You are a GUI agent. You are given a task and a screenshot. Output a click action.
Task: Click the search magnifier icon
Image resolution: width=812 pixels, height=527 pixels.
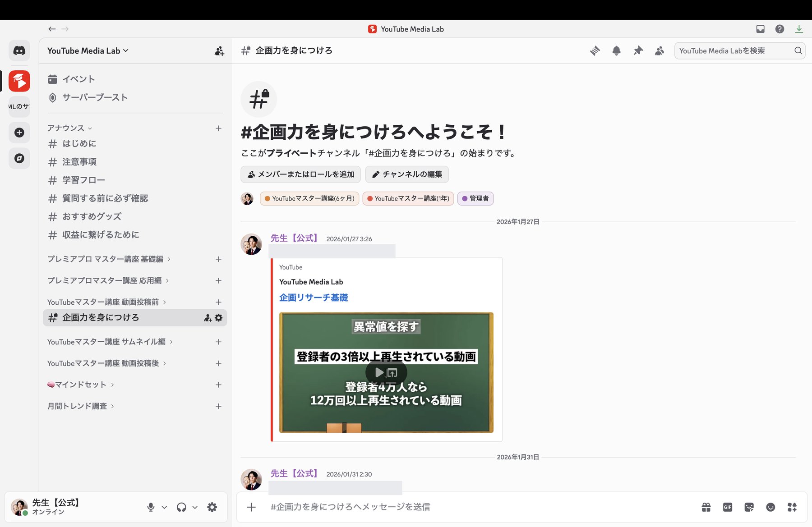pyautogui.click(x=798, y=51)
